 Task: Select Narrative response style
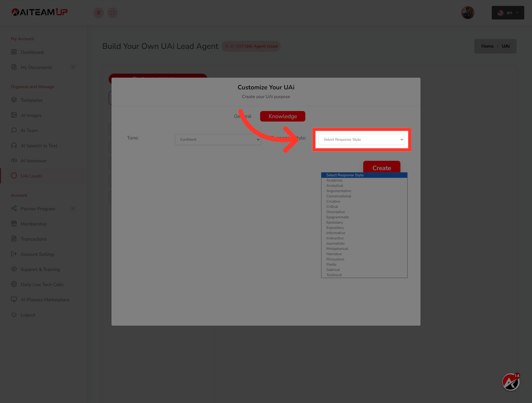[364, 254]
